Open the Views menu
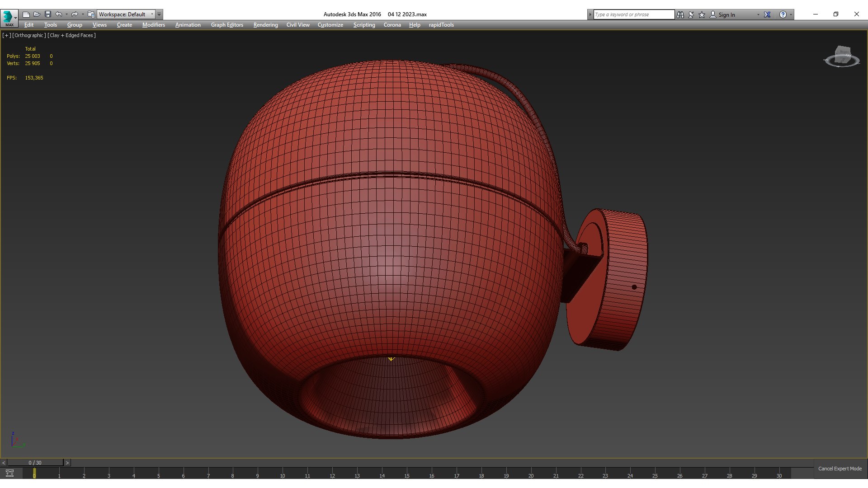 [x=99, y=25]
